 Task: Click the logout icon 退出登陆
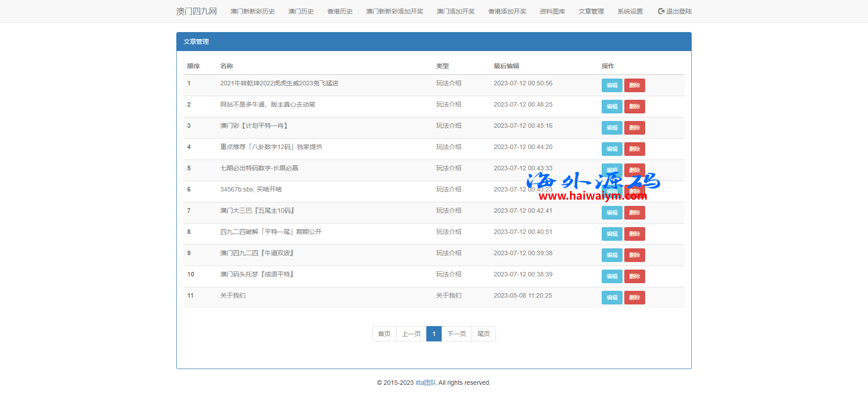click(661, 11)
